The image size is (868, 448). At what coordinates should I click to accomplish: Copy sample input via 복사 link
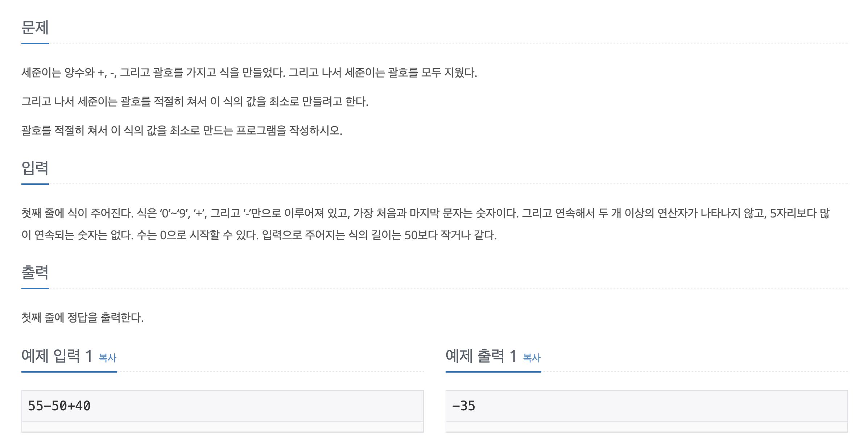click(x=108, y=358)
